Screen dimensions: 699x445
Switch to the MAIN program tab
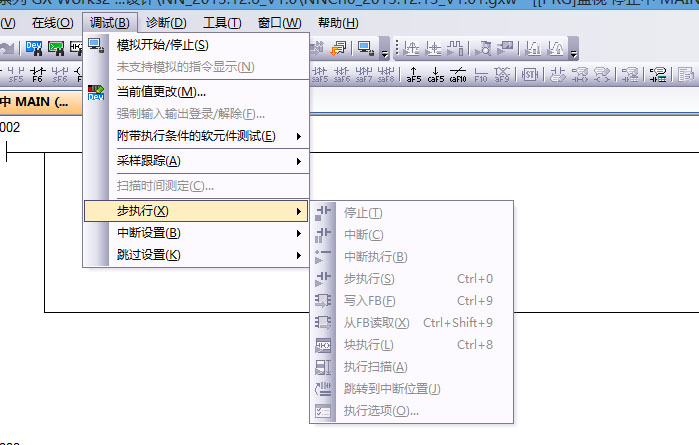(x=35, y=102)
